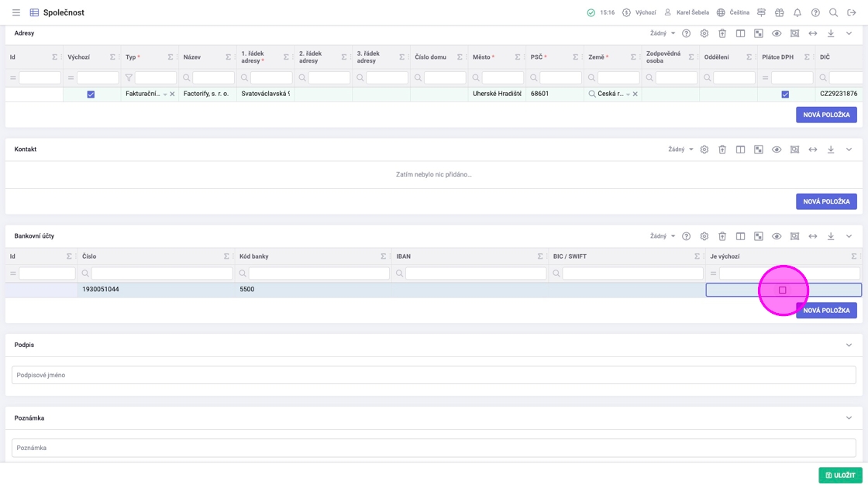Download the Kontakt table data

(x=831, y=149)
